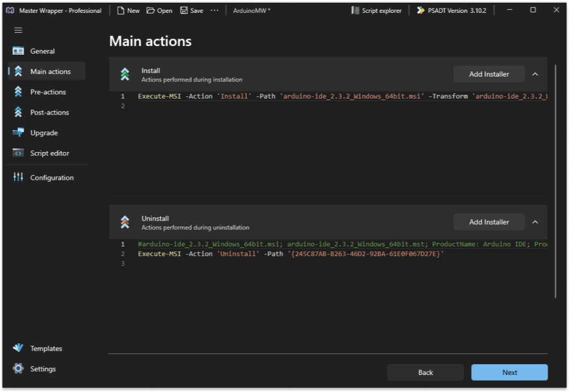Click the Configuration sliders icon

click(x=18, y=177)
